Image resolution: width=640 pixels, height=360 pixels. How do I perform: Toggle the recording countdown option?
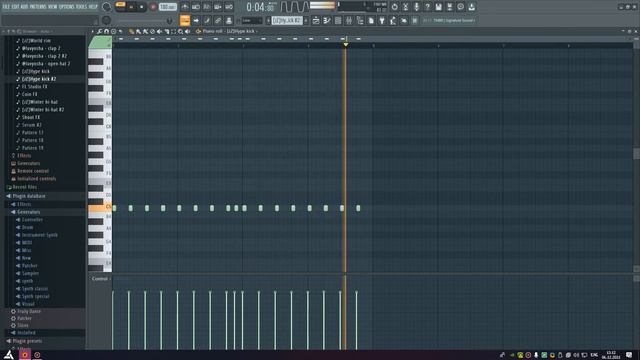pyautogui.click(x=207, y=7)
